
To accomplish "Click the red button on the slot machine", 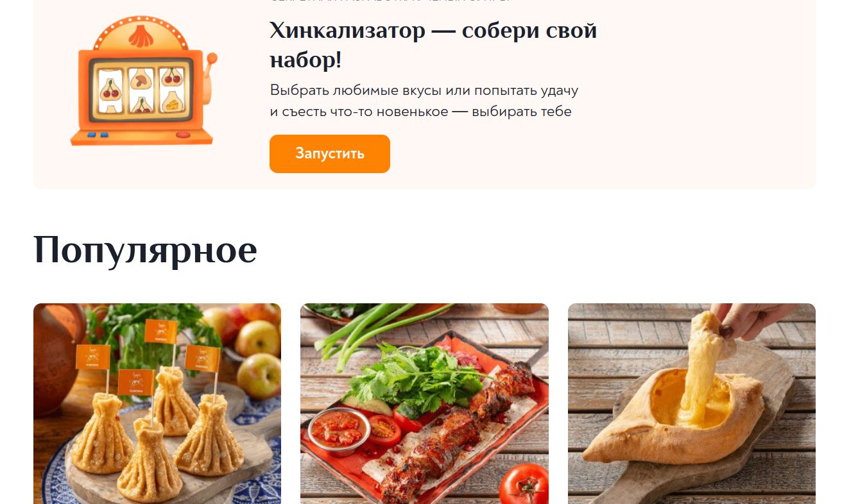I will coord(183,135).
